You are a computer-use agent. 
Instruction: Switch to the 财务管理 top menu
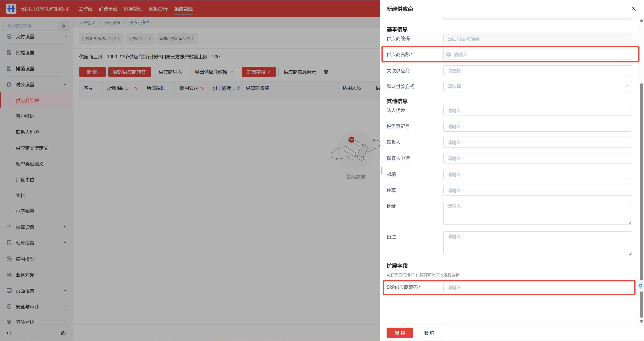(133, 9)
